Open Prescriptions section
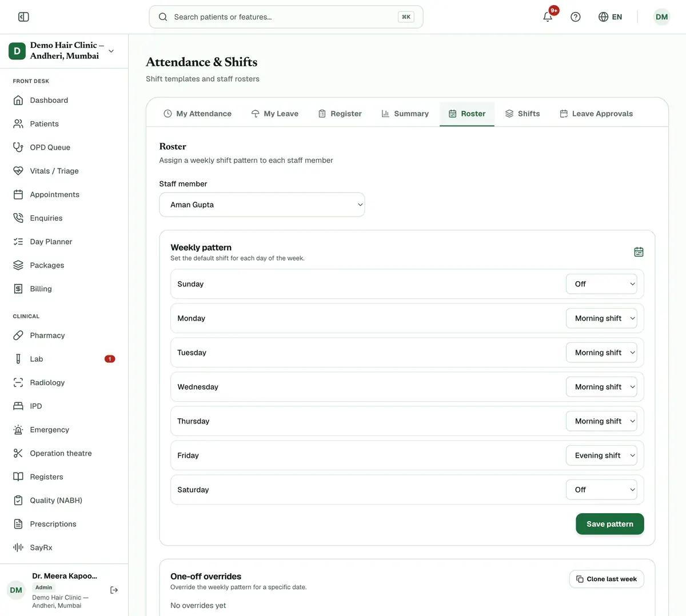The height and width of the screenshot is (616, 686). click(x=64, y=524)
